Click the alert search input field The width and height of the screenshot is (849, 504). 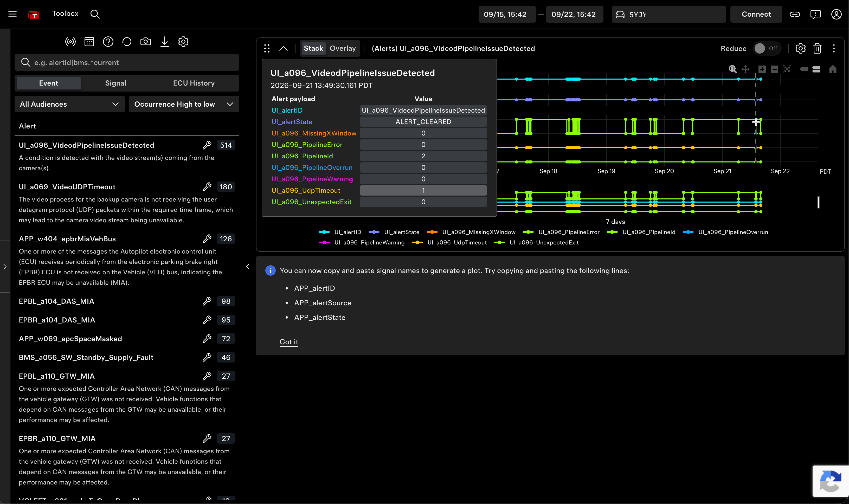click(127, 62)
